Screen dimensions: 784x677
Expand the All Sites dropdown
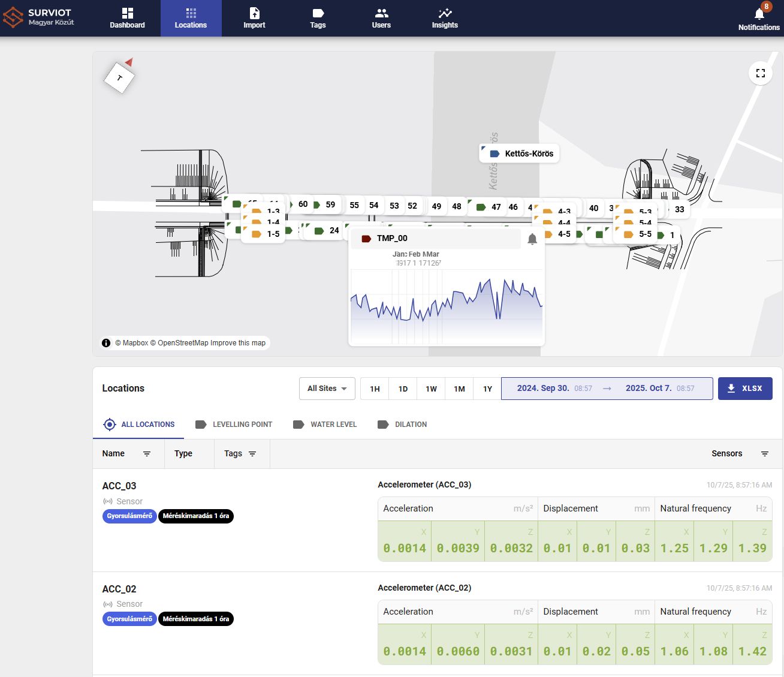point(327,389)
